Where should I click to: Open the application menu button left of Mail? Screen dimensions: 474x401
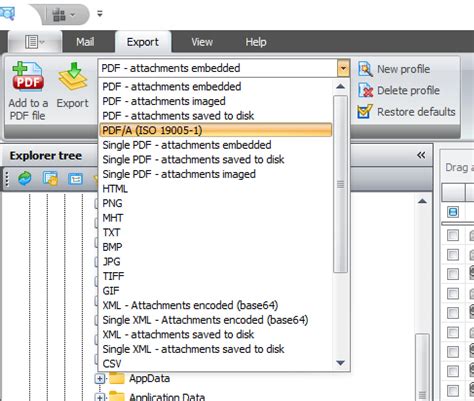click(x=35, y=42)
